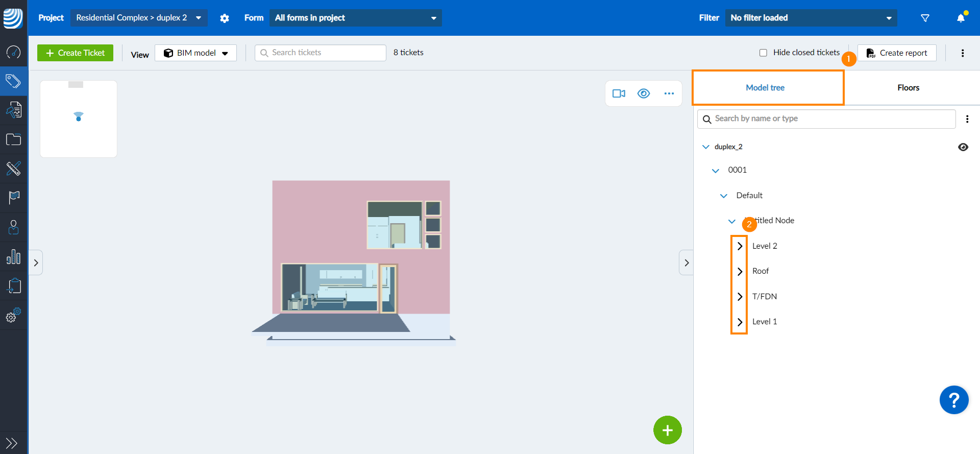Toggle visibility eye for duplex_2 model
This screenshot has height=454, width=980.
pyautogui.click(x=963, y=147)
